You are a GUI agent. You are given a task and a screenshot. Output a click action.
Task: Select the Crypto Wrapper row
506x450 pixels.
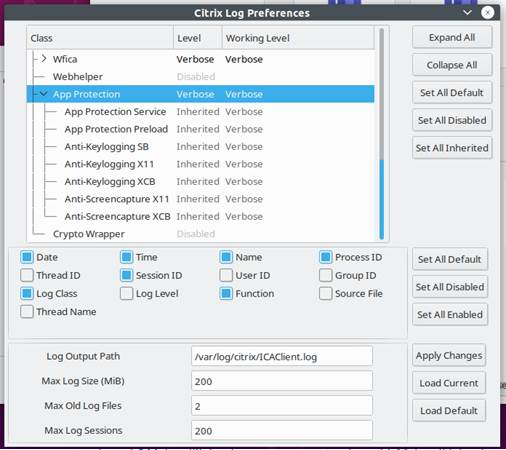coord(201,234)
